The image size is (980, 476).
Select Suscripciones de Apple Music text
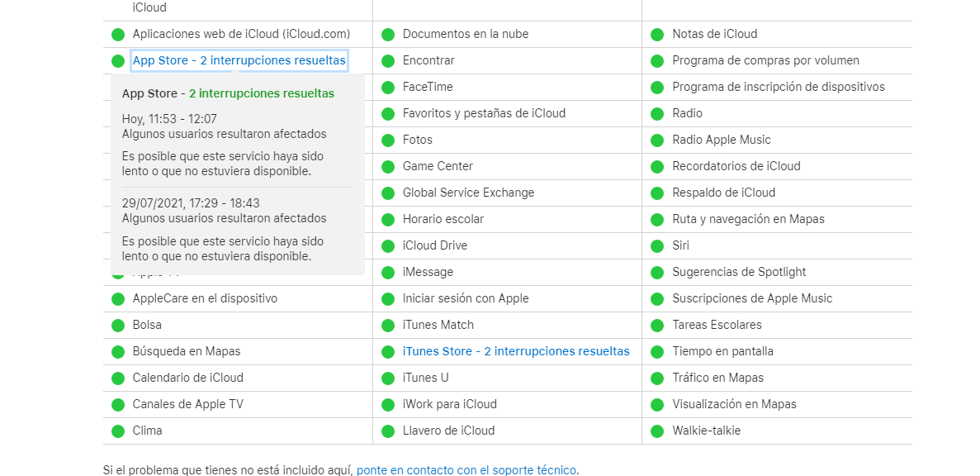click(x=752, y=298)
